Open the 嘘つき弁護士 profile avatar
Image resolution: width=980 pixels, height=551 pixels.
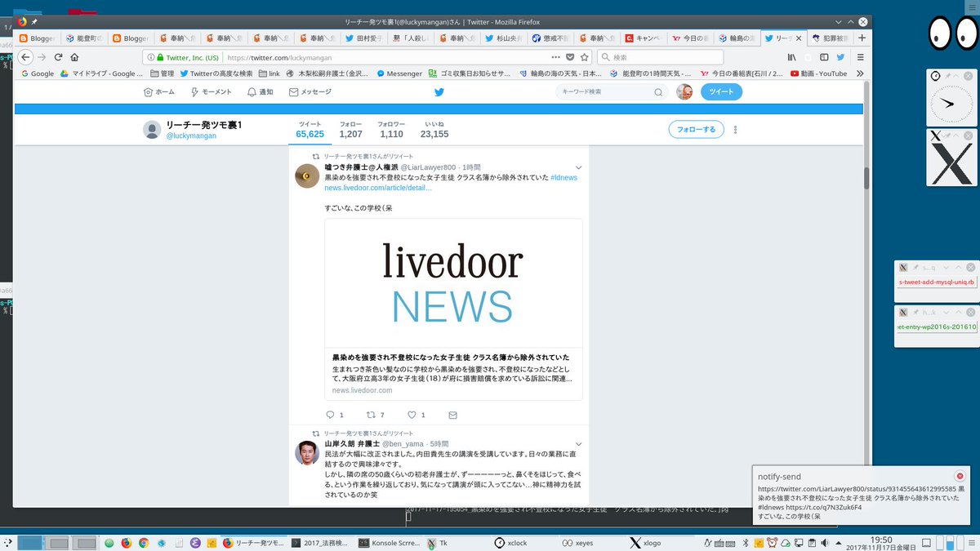point(306,175)
